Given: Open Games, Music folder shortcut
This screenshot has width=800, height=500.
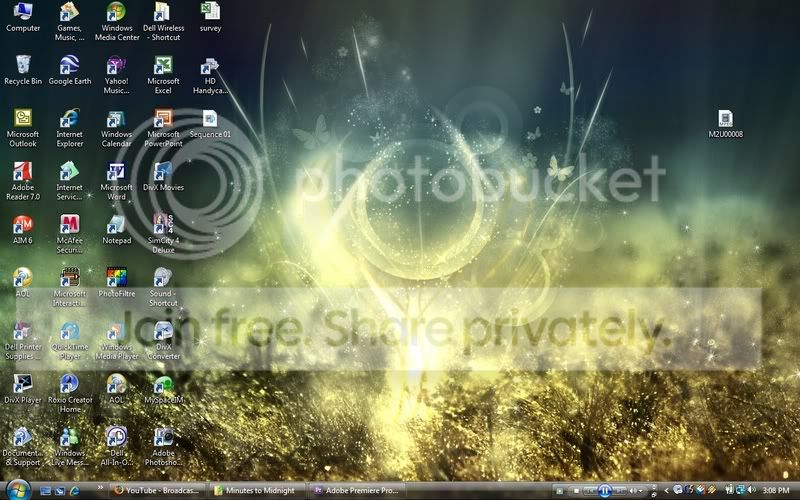Looking at the screenshot, I should click(69, 22).
